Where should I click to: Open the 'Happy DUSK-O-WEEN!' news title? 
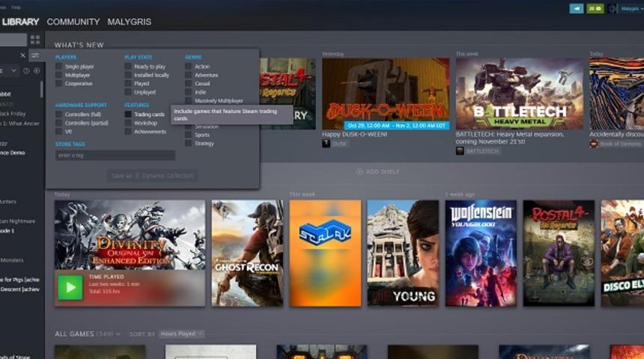pos(354,134)
